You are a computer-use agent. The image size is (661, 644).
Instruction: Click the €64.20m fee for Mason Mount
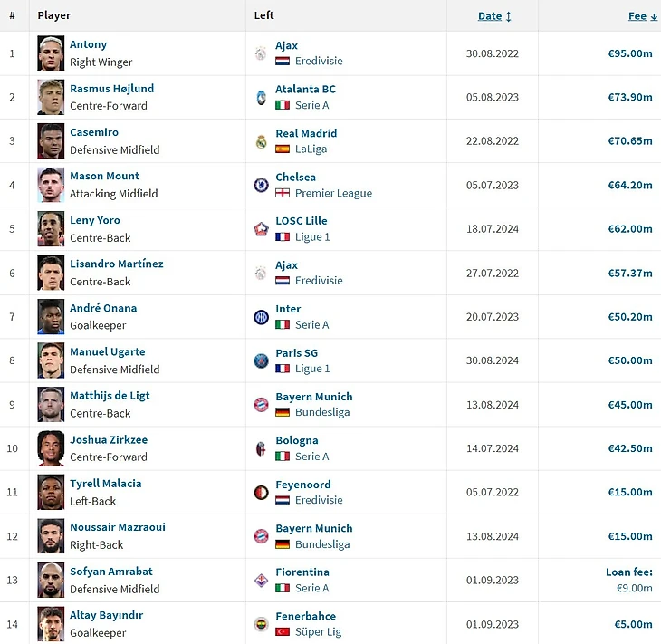[x=629, y=185]
